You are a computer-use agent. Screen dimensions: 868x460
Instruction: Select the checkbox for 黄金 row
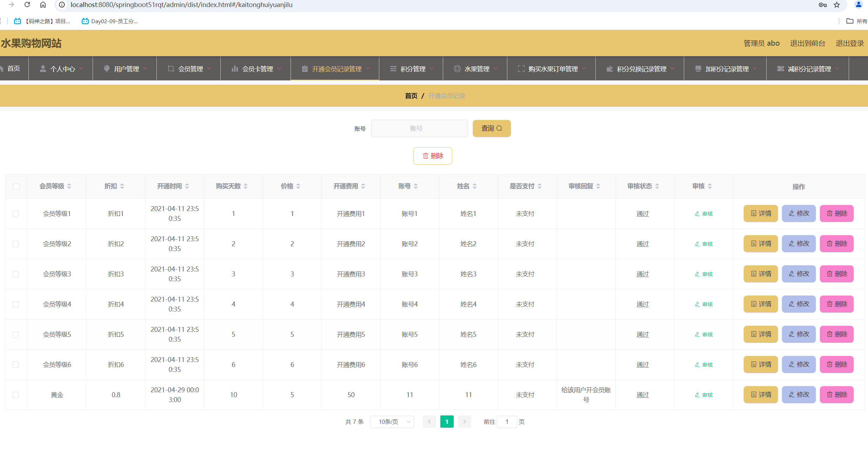[16, 395]
